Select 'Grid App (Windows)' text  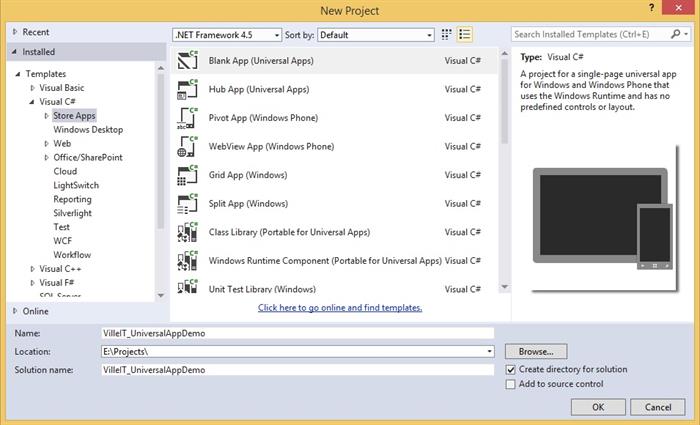248,175
